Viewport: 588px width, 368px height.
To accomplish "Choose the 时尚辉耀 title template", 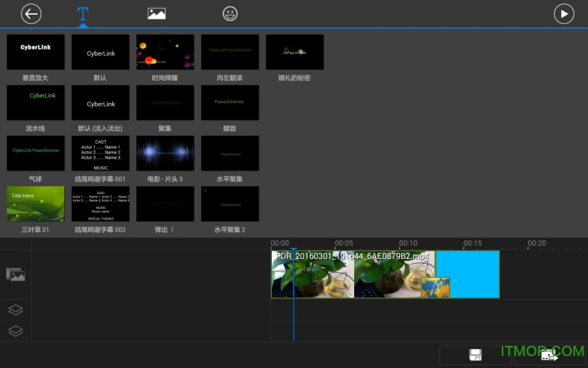I will coord(165,52).
